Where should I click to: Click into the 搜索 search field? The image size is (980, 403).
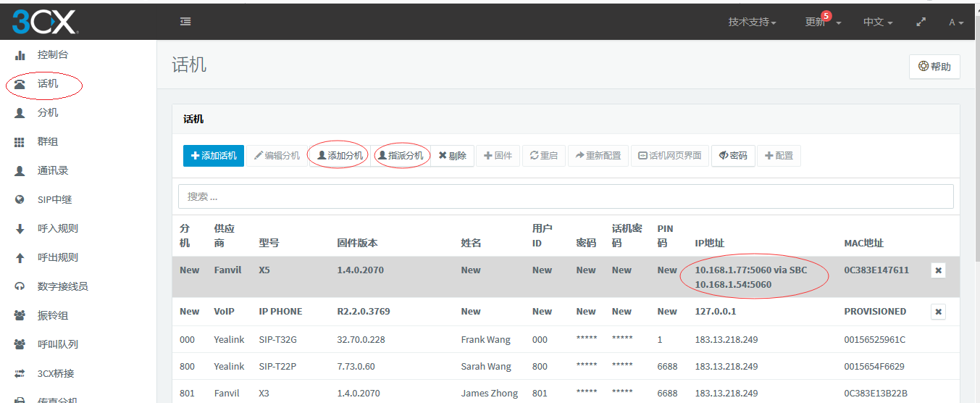click(565, 196)
